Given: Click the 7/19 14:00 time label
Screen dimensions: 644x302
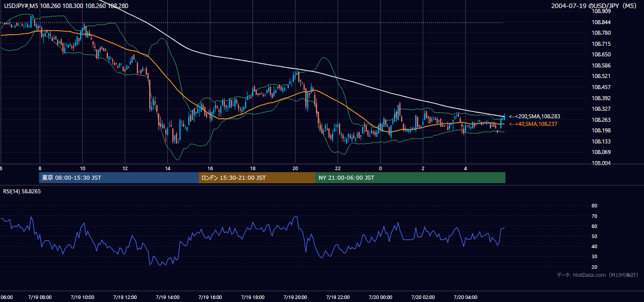Looking at the screenshot, I should [x=167, y=297].
